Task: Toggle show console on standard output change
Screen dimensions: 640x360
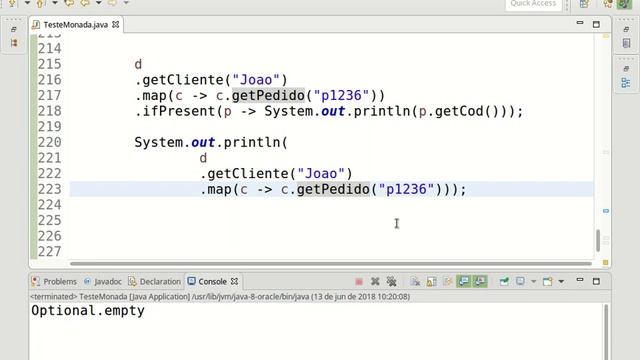Action: coord(464,281)
